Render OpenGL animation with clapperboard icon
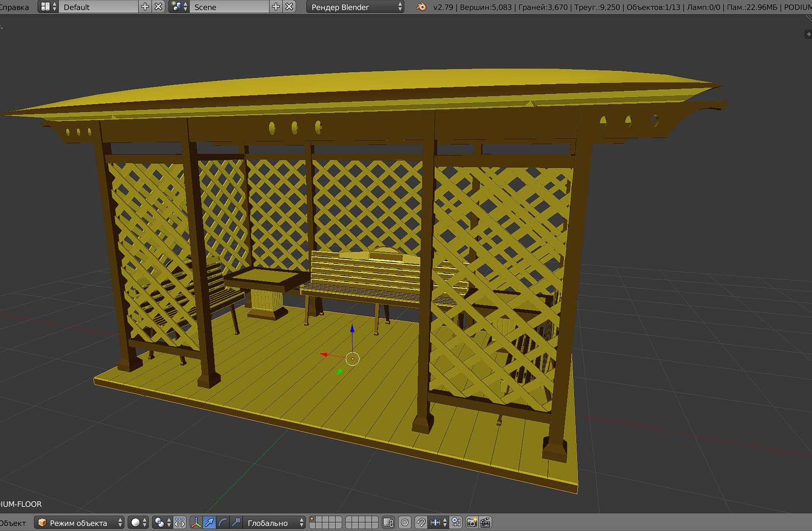812x531 pixels. pyautogui.click(x=485, y=523)
